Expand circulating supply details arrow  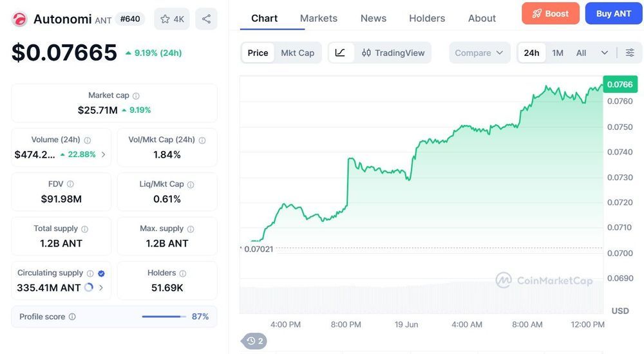[x=101, y=288]
